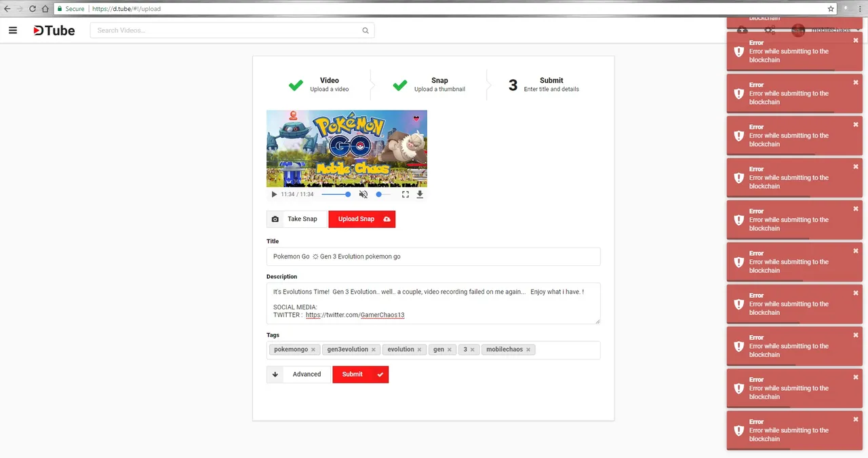This screenshot has height=458, width=868.
Task: Click the down arrow beside Advanced
Action: click(275, 375)
